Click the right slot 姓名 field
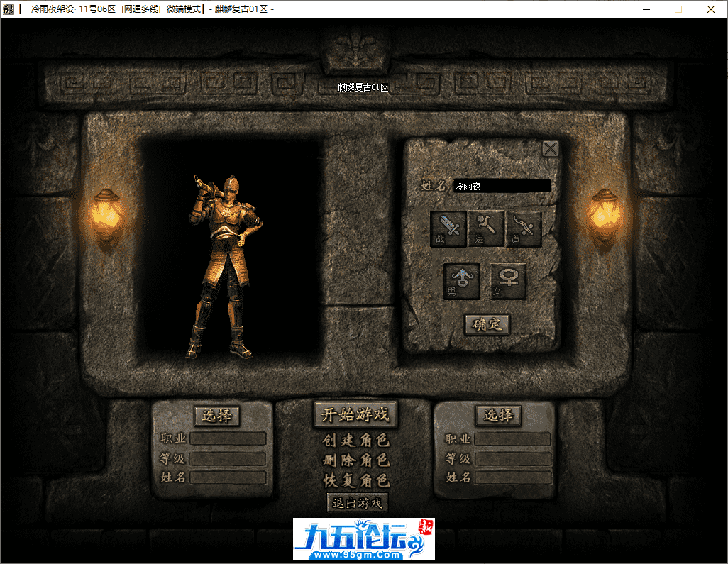The width and height of the screenshot is (728, 564). (x=513, y=477)
